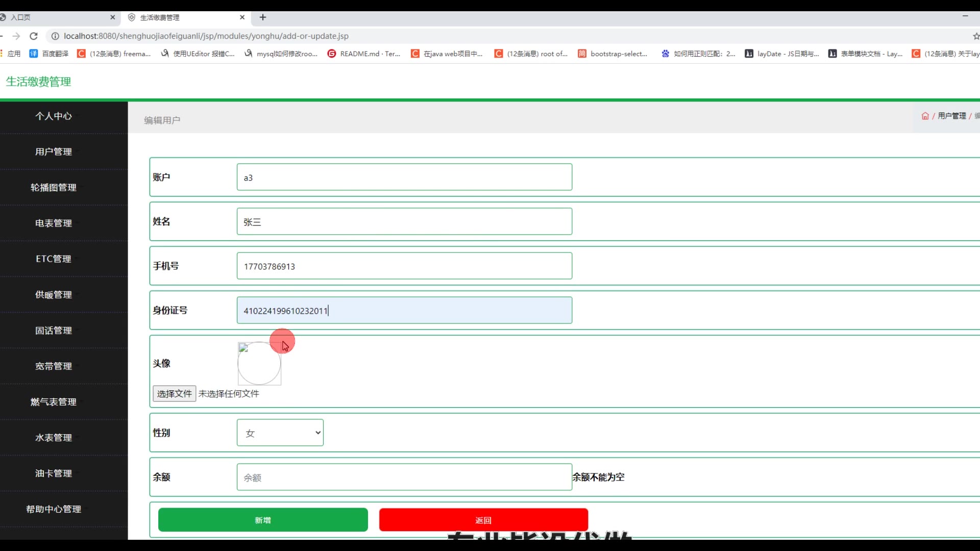Open 燃气表管理 in the sidebar
Viewport: 980px width, 551px height.
[54, 402]
